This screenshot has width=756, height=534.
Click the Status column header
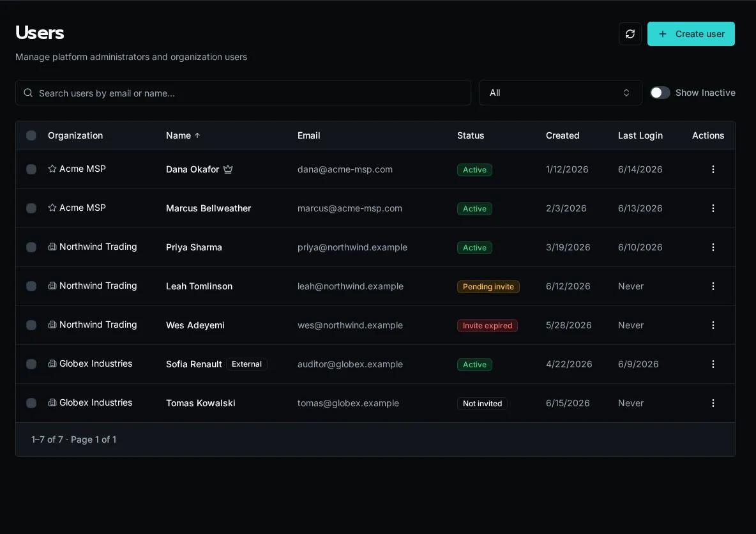pos(470,135)
